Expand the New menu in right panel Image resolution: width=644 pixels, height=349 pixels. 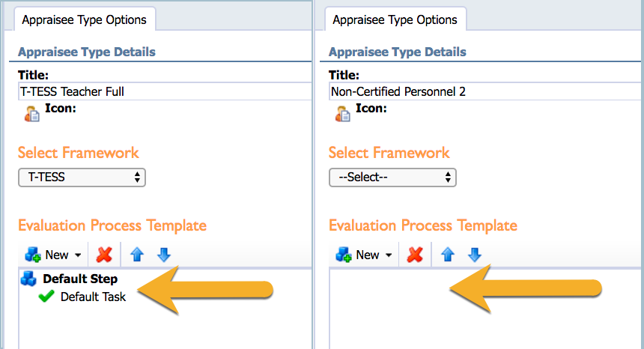[364, 255]
